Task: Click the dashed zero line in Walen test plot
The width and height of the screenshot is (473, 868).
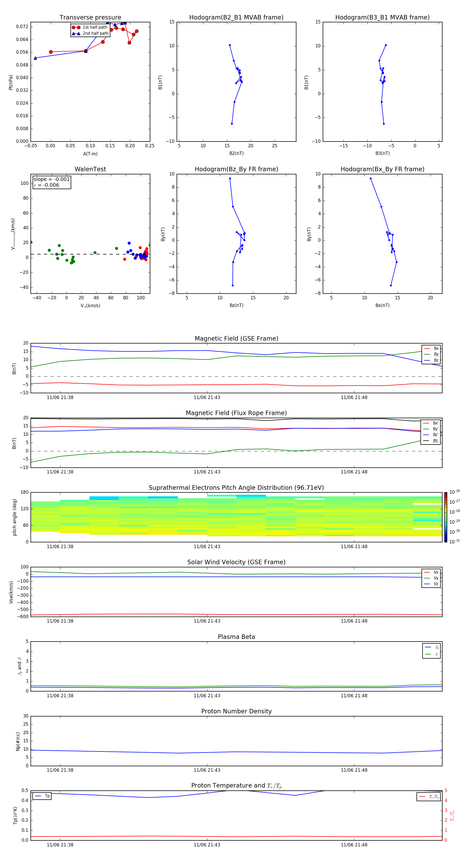Action: [90, 254]
